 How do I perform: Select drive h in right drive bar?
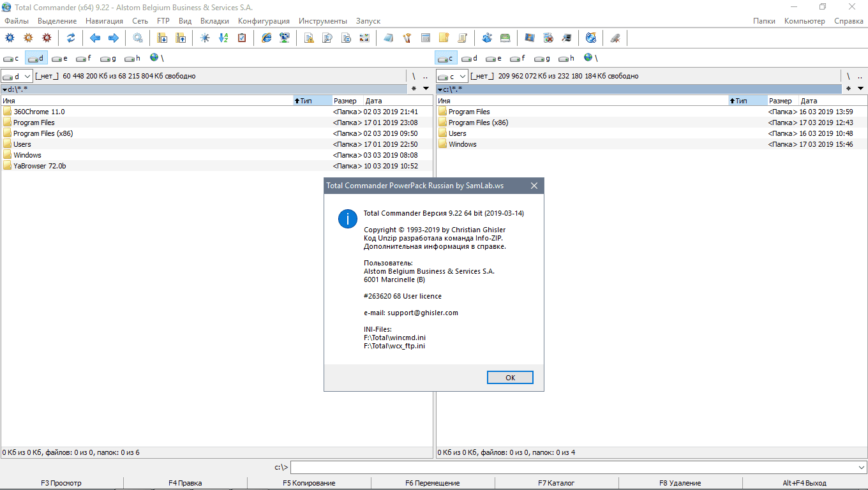click(x=566, y=58)
